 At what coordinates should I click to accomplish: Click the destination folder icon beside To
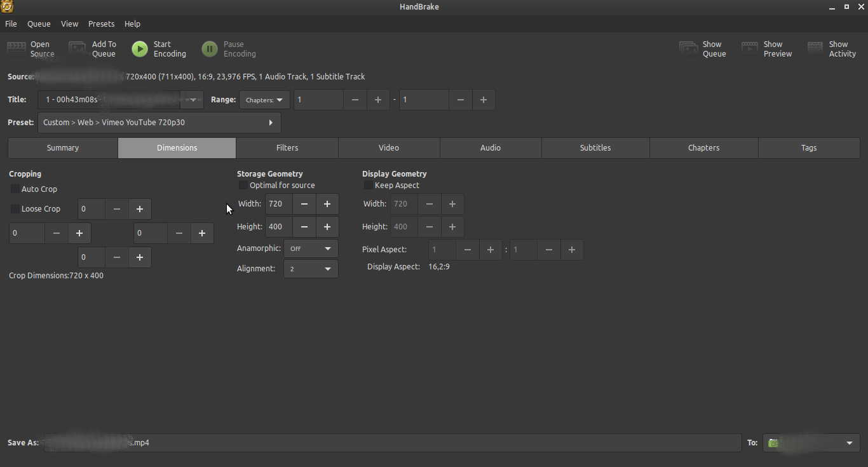(x=773, y=443)
